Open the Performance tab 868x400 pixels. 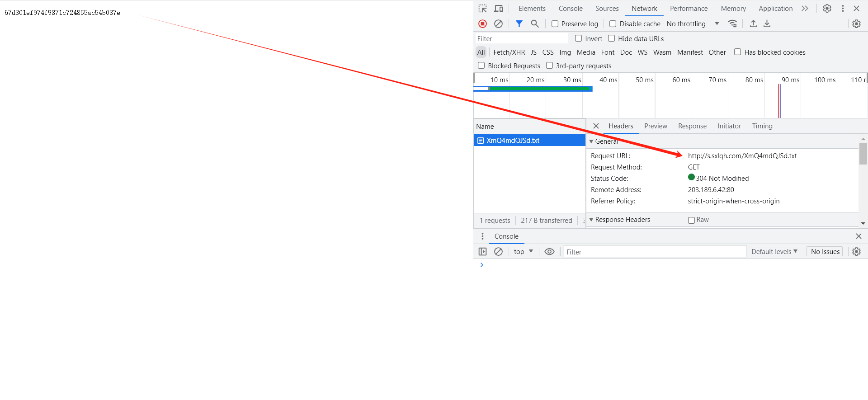pos(689,9)
